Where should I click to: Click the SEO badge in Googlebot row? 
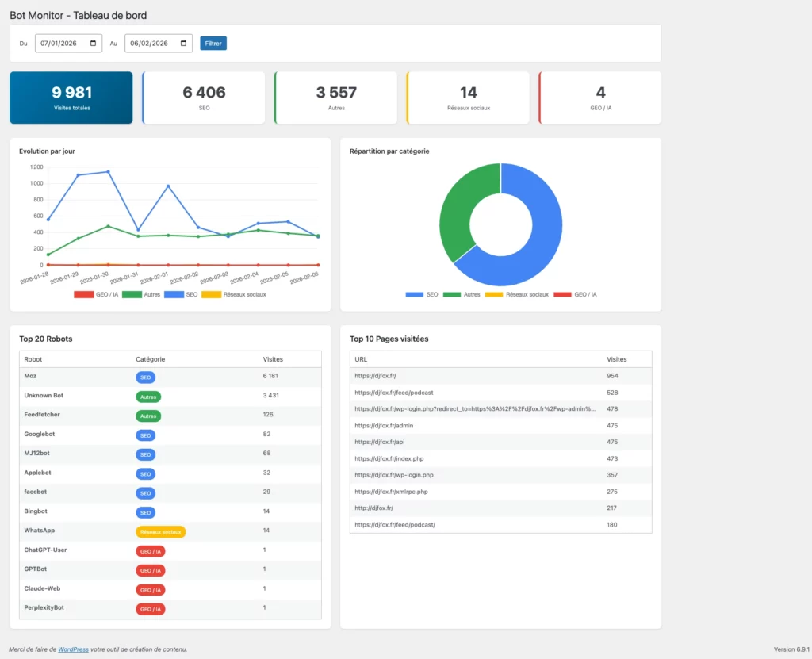point(146,435)
